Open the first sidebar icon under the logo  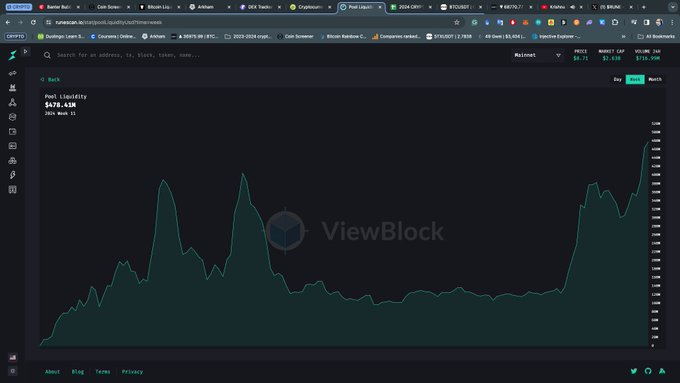(13, 73)
